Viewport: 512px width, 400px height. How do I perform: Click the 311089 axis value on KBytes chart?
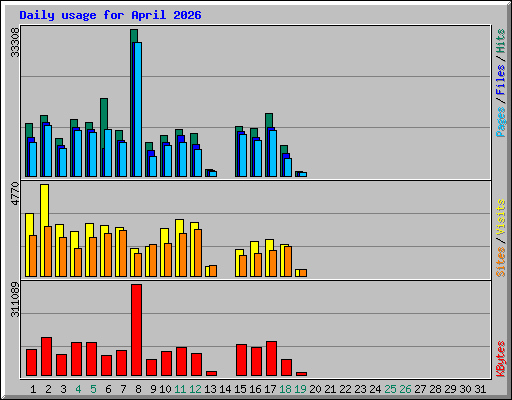click(15, 299)
